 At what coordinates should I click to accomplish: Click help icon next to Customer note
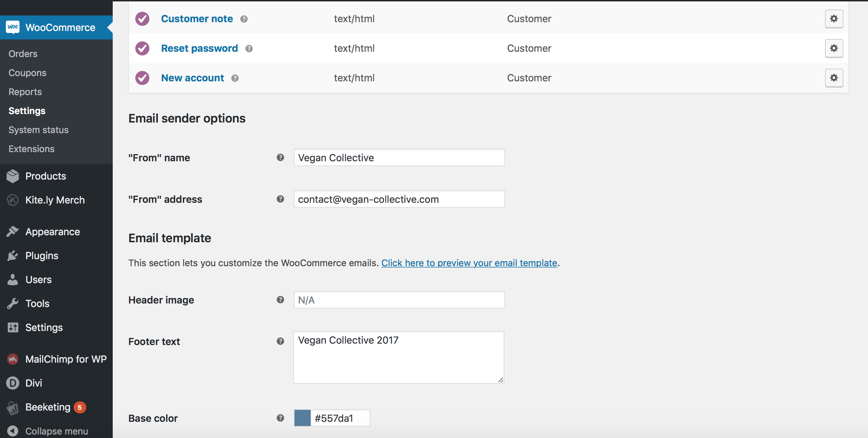(x=244, y=19)
